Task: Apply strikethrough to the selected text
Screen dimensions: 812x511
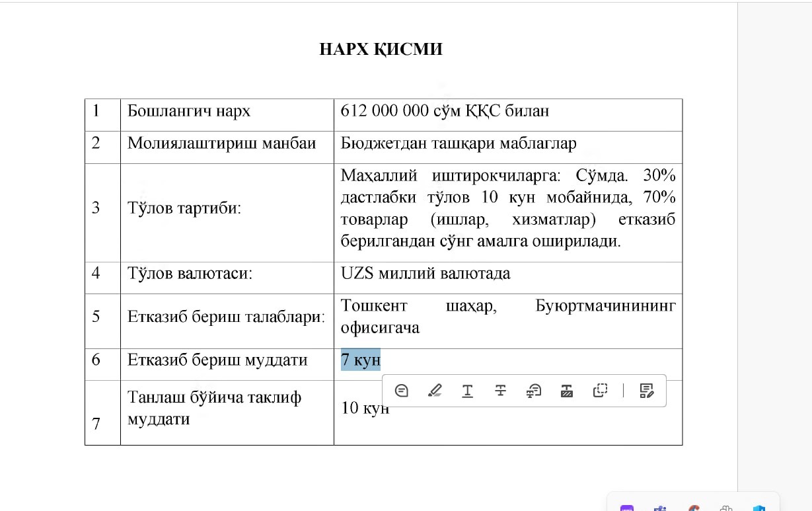Action: point(500,391)
